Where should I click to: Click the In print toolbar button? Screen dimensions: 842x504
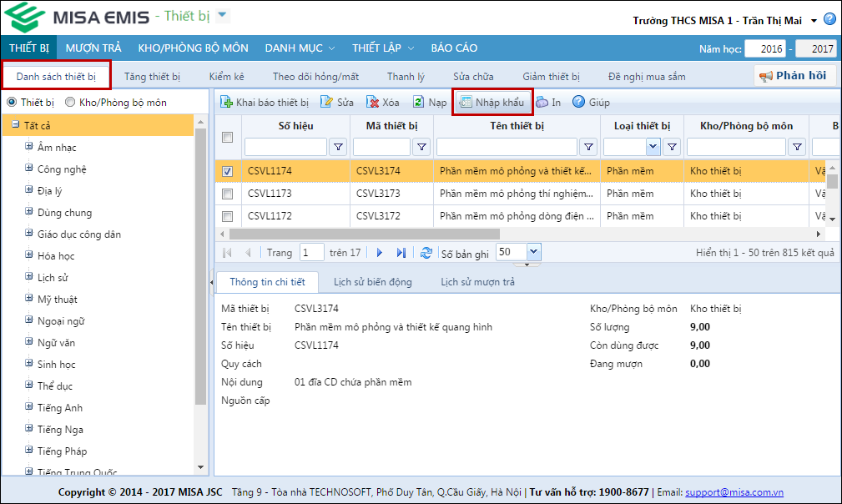click(x=549, y=102)
